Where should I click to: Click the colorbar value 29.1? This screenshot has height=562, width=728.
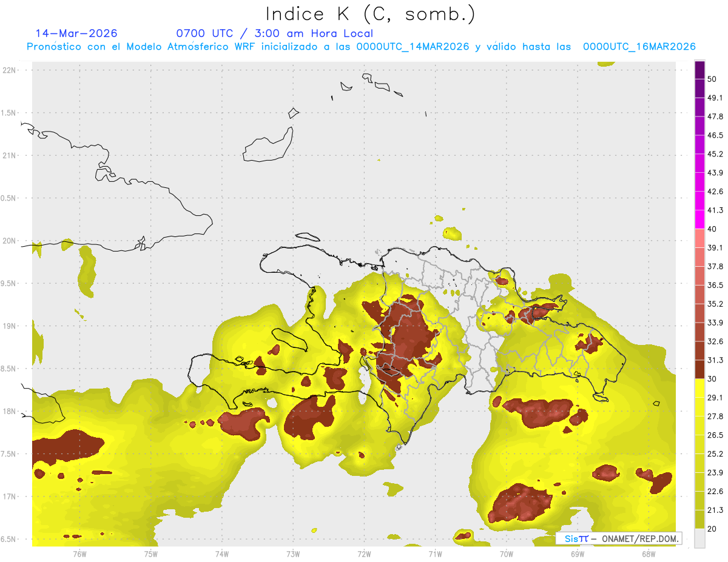click(716, 397)
